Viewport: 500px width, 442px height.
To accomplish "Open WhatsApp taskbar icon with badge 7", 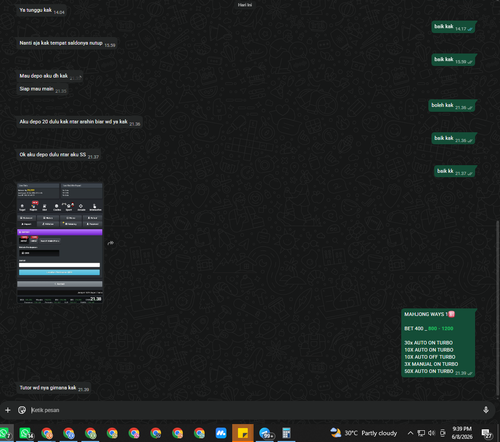I will 6,433.
